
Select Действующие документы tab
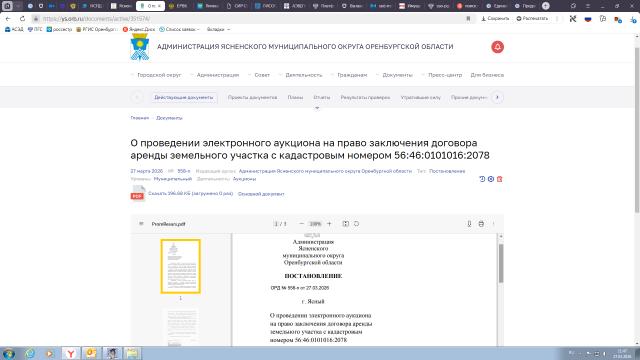pyautogui.click(x=184, y=98)
